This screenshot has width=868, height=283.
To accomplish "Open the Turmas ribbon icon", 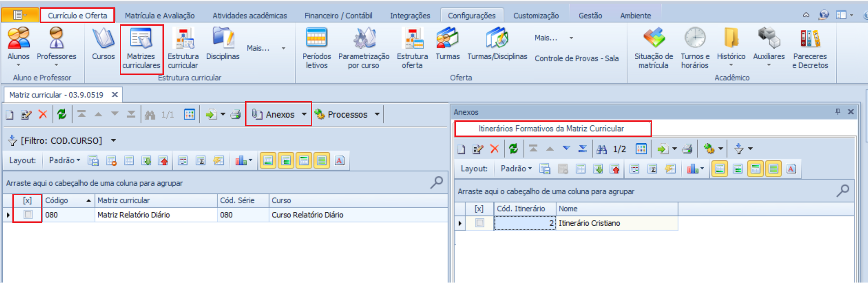I will [x=448, y=44].
